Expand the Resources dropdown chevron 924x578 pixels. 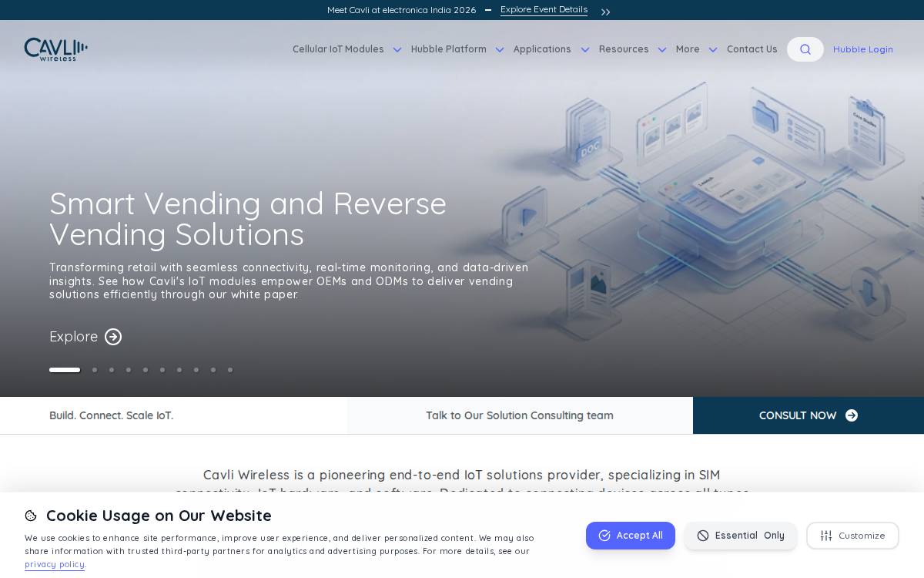pos(662,49)
